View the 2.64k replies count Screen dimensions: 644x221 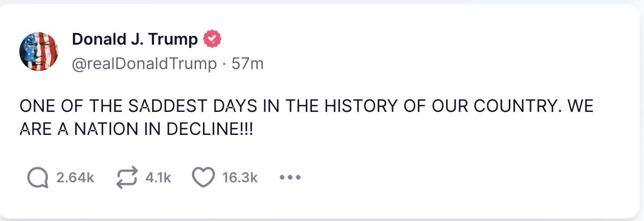75,178
